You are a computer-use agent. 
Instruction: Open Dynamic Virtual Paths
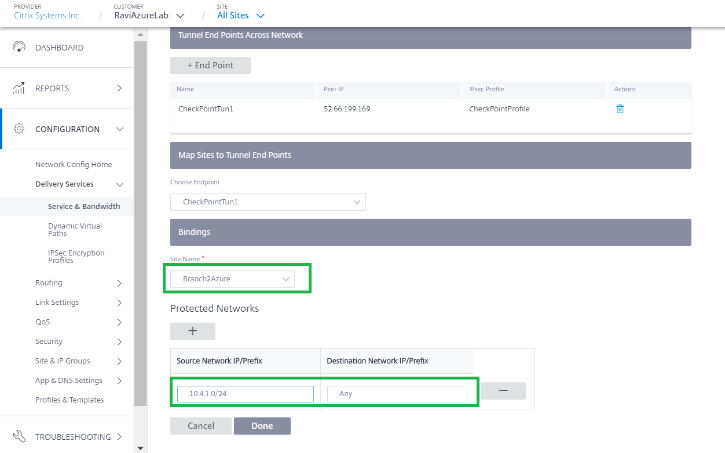coord(75,229)
